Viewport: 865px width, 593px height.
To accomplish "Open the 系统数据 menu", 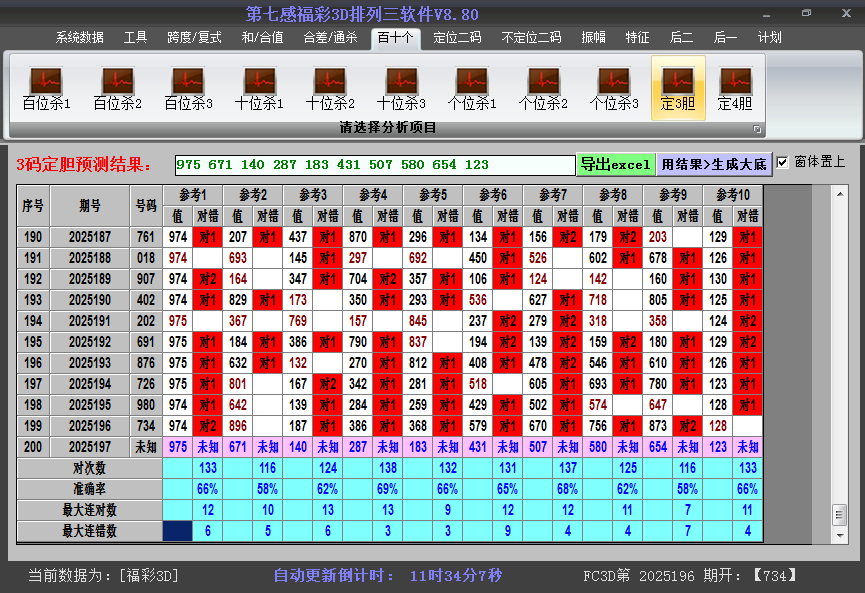I will pos(80,37).
